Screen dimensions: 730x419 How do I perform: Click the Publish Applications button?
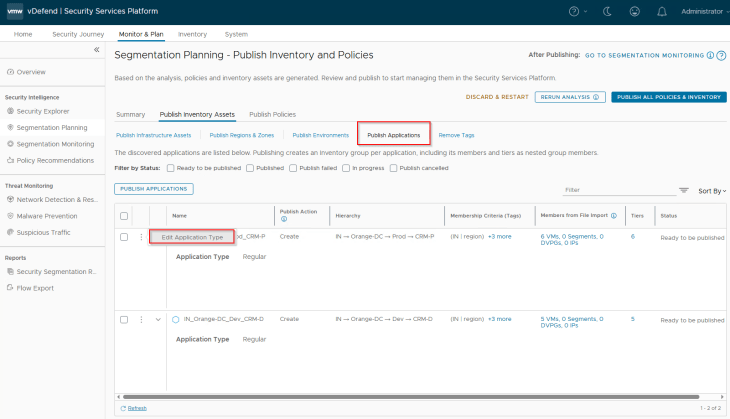pyautogui.click(x=153, y=188)
